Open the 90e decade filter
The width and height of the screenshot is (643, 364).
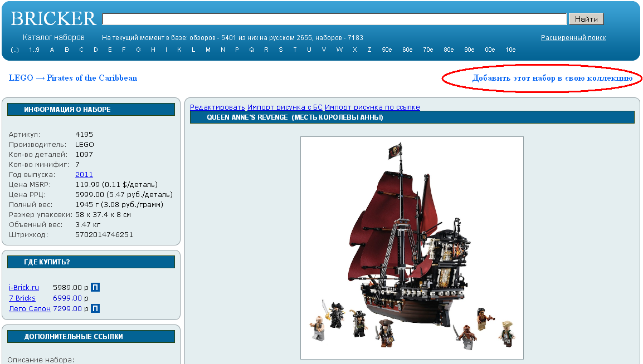[469, 50]
